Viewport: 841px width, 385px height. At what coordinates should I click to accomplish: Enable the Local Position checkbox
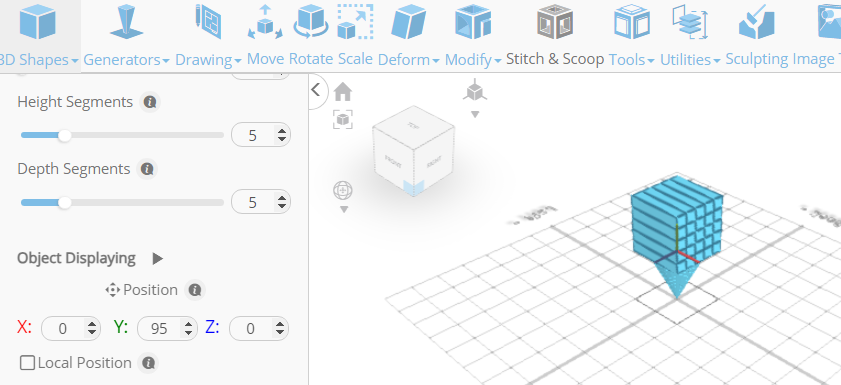(x=27, y=363)
